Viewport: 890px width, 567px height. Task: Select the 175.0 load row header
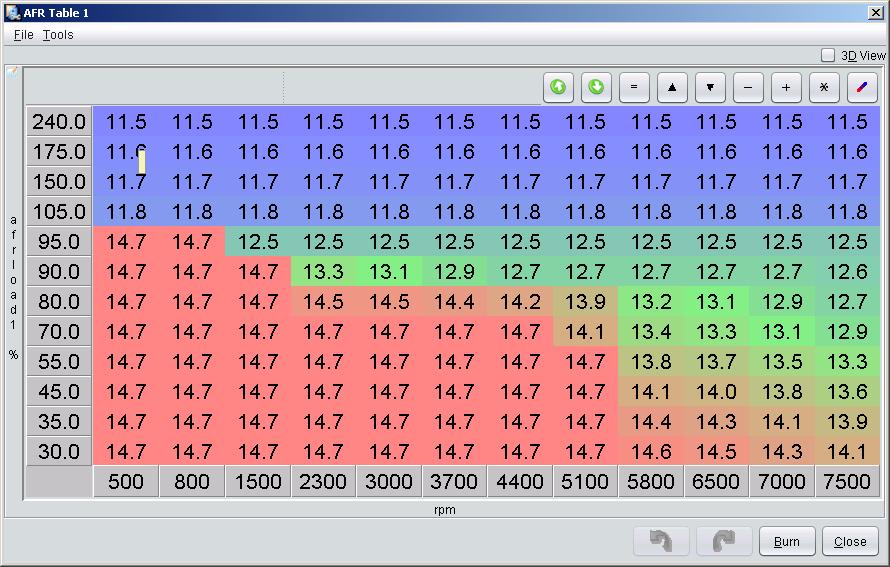tap(59, 152)
